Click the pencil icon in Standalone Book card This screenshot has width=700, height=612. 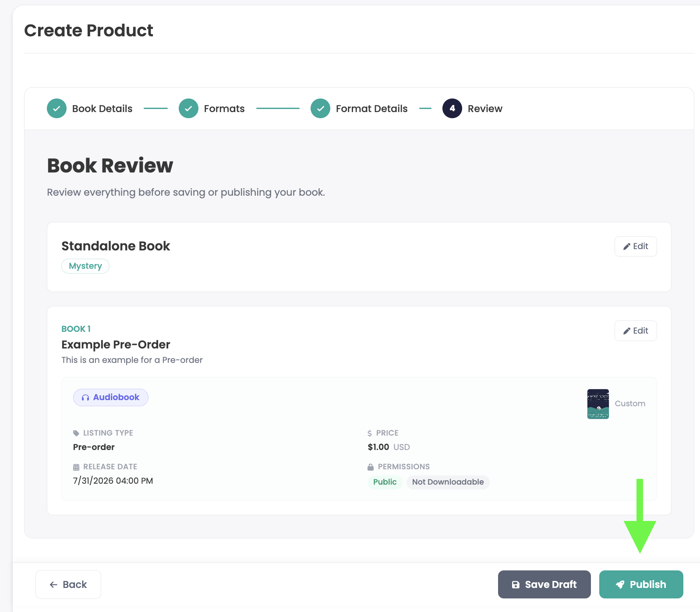coord(627,246)
